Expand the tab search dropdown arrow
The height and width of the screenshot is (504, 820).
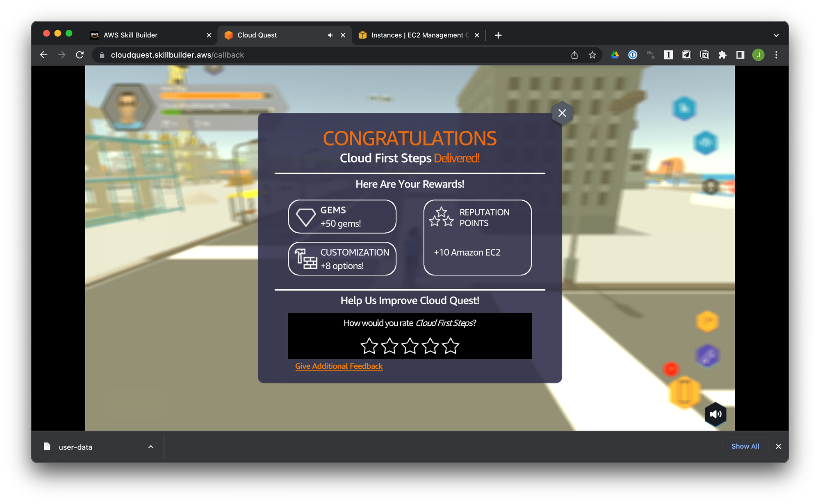coord(776,35)
